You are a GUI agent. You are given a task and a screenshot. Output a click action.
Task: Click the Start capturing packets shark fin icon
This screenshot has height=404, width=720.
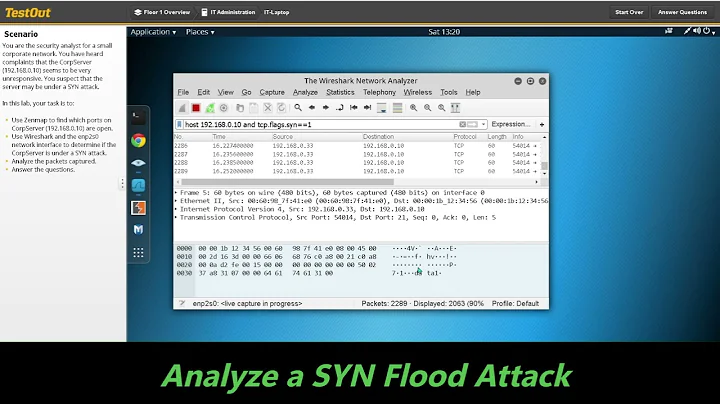(x=182, y=108)
